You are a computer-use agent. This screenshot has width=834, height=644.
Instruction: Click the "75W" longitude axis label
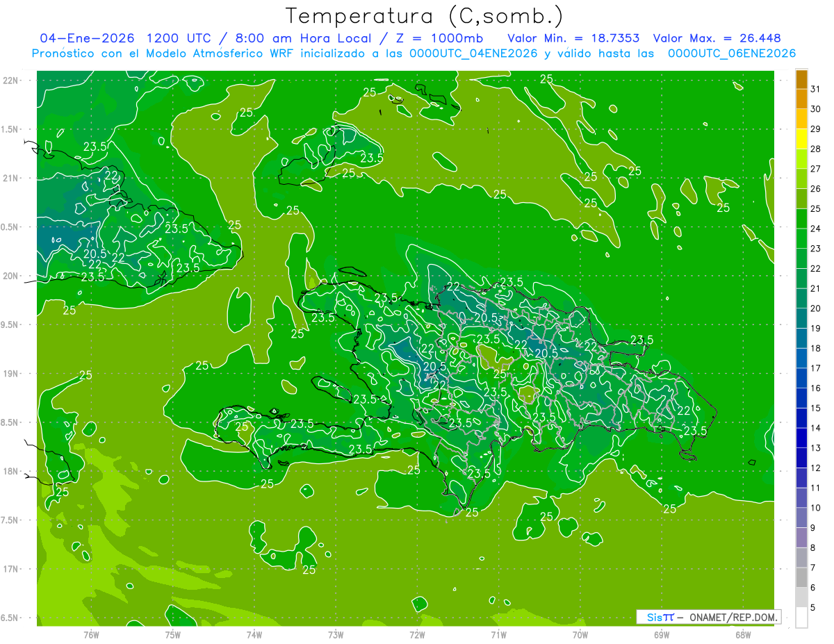(172, 634)
